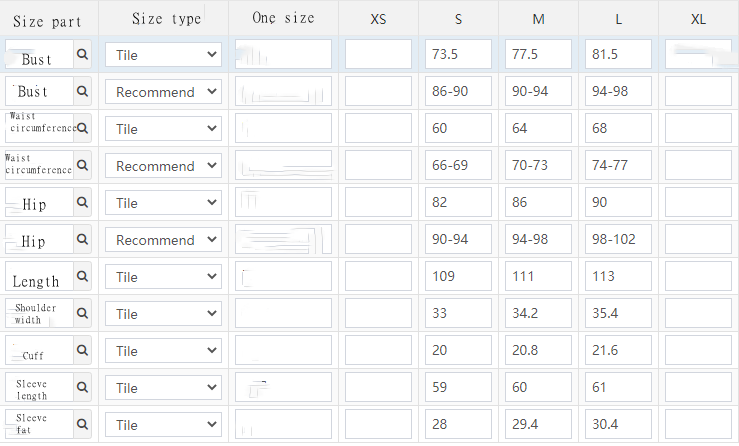Click the One size column header
This screenshot has height=446, width=739.
point(283,18)
